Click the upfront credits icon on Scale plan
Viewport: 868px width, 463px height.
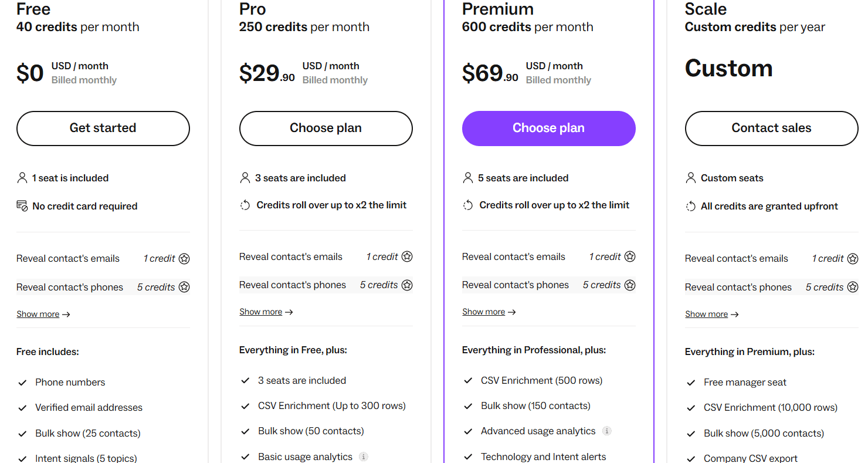pos(691,206)
